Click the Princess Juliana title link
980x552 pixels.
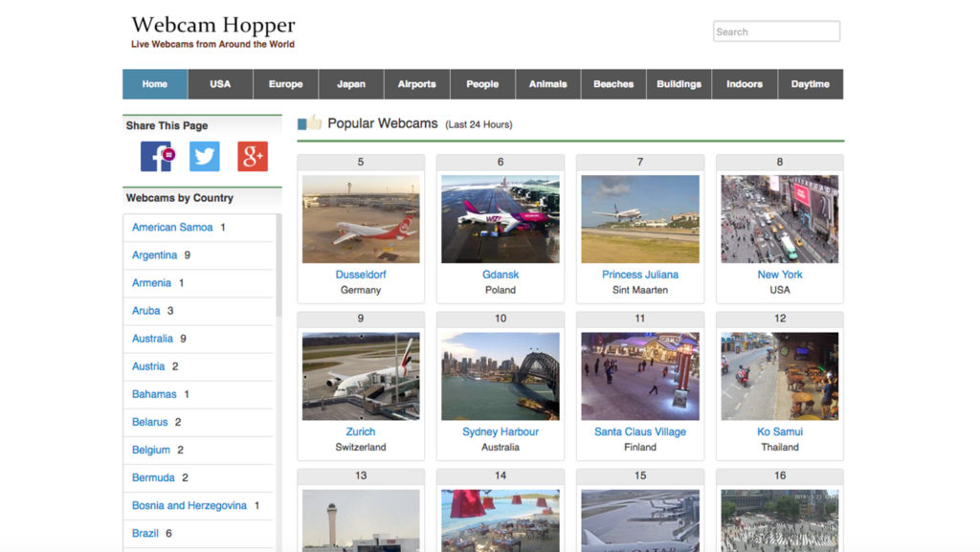click(x=640, y=275)
